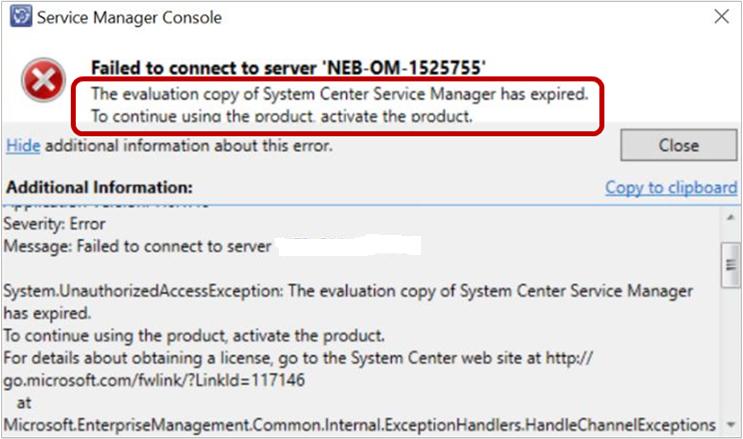
Task: Click the scrollbar up arrow
Action: pos(731,217)
